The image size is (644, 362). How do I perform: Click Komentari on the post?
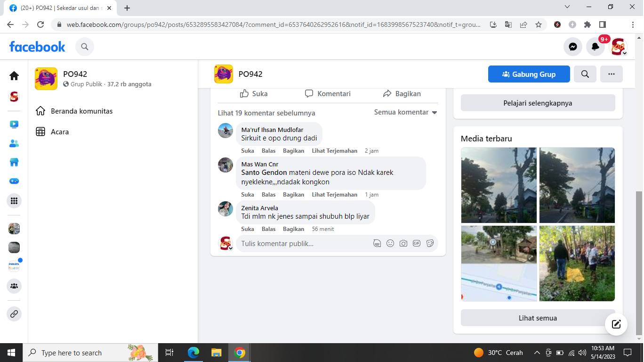coord(328,94)
